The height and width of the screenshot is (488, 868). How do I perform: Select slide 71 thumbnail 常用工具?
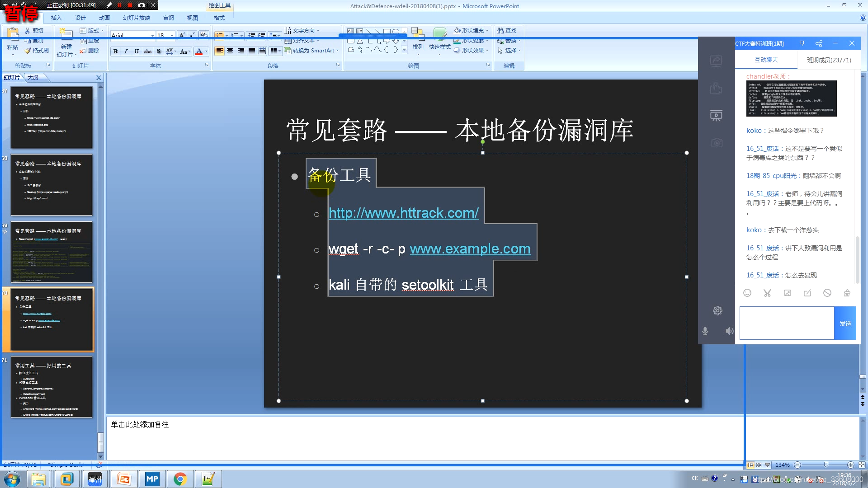(x=52, y=387)
